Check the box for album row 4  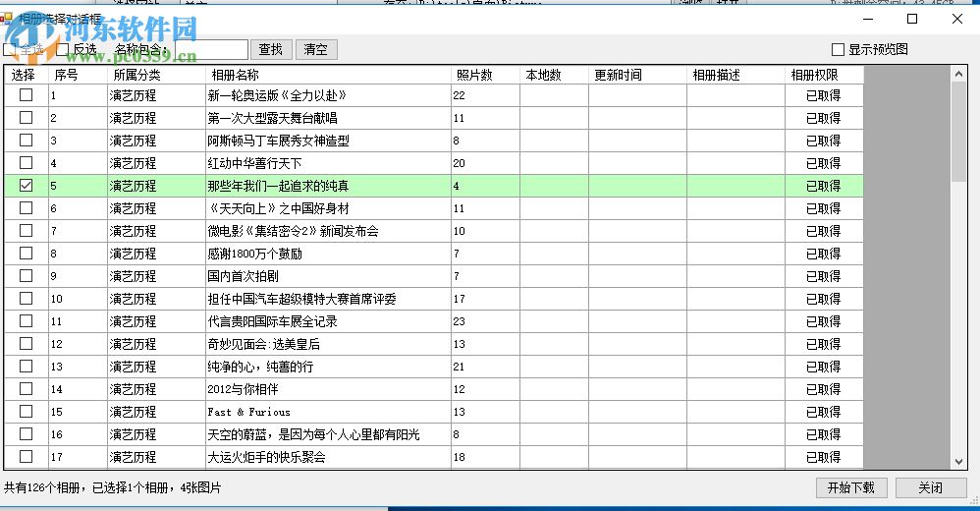[x=26, y=162]
